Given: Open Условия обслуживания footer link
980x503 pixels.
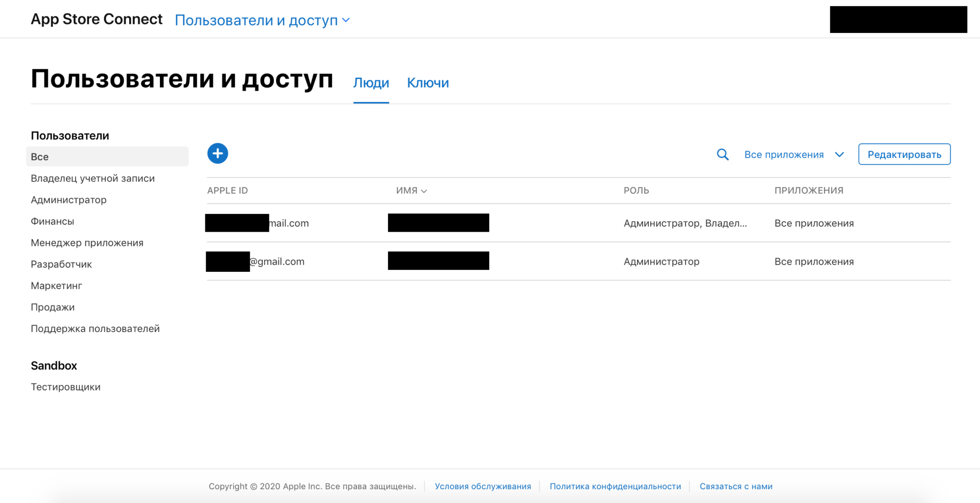Looking at the screenshot, I should [x=482, y=486].
